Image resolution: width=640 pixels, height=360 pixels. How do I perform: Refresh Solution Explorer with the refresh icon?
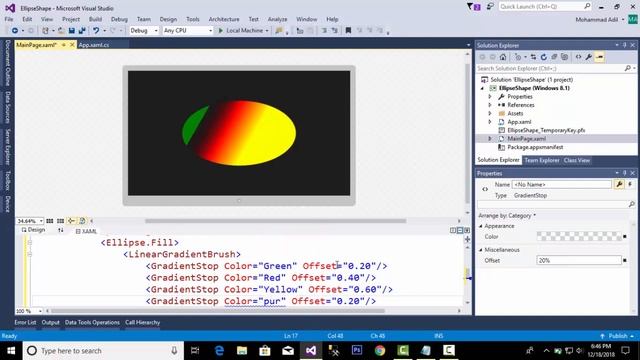(x=544, y=57)
